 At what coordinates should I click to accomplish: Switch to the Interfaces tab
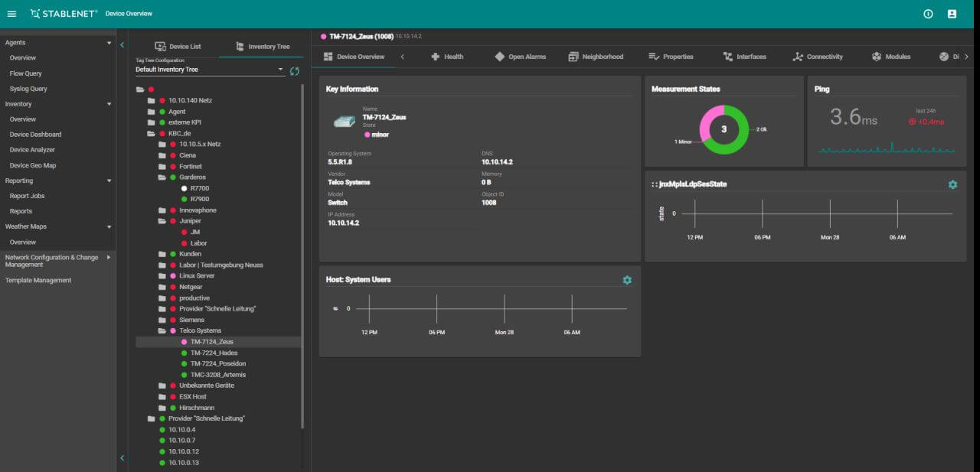(x=744, y=57)
